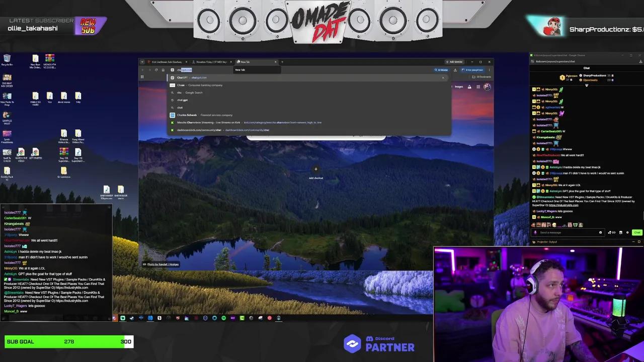Click the Chrome address bar input
This screenshot has height=362, width=644.
coord(302,70)
